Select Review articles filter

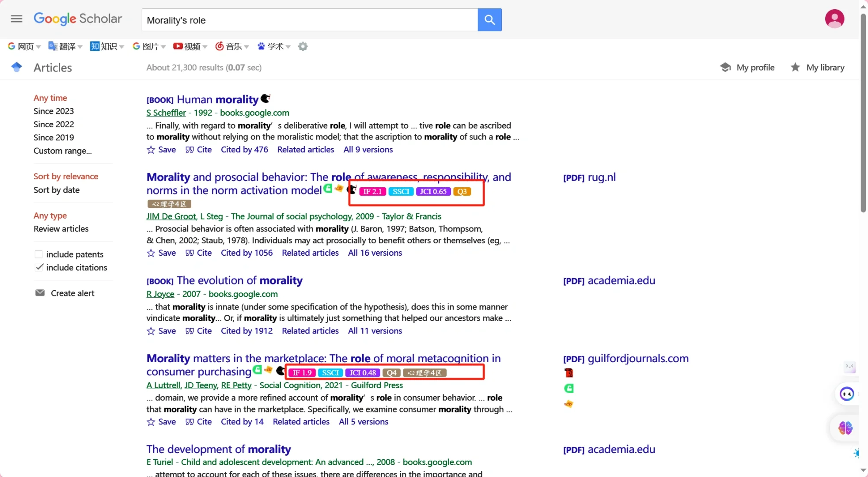click(x=61, y=229)
